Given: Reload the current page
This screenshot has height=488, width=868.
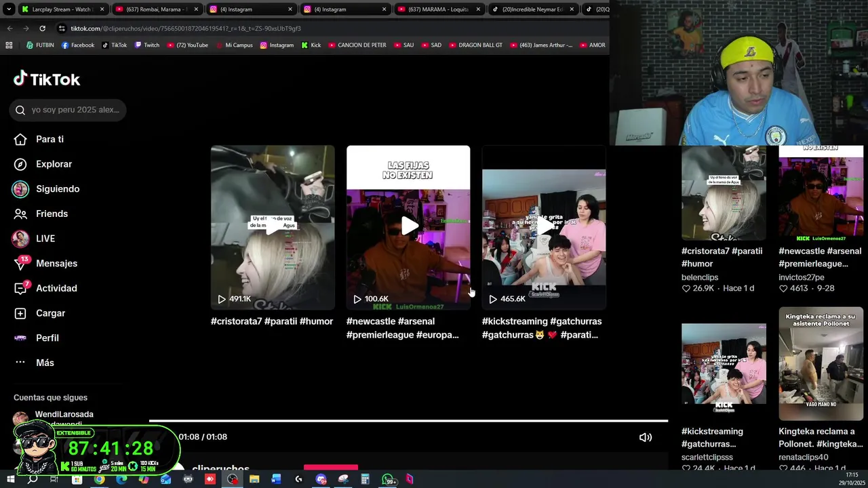Looking at the screenshot, I should pos(42,28).
